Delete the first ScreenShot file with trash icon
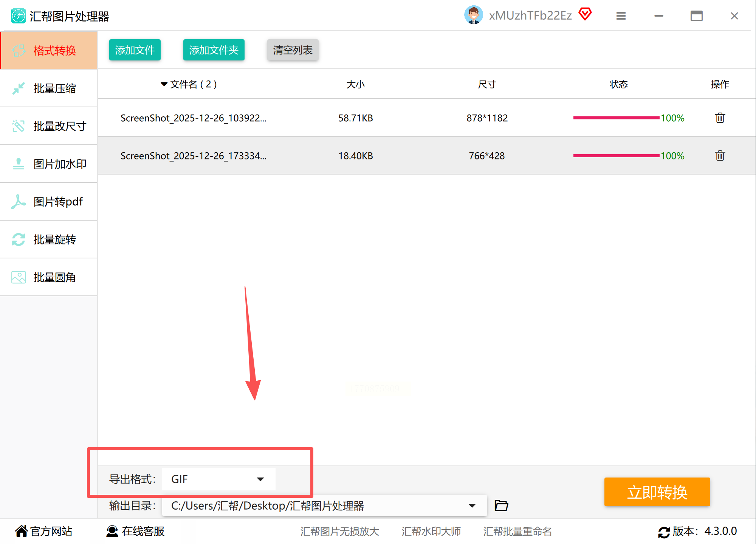Image resolution: width=756 pixels, height=544 pixels. [x=720, y=118]
